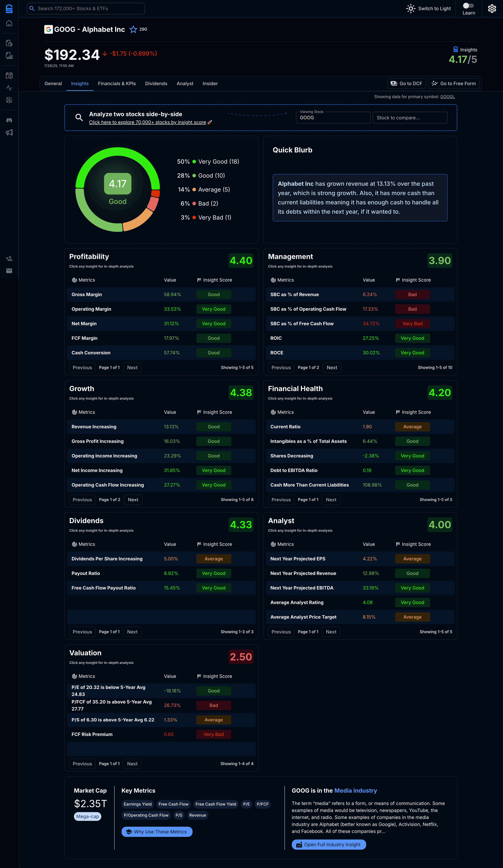
Task: Open the mail icon at sidebar bottom
Action: pos(9,271)
